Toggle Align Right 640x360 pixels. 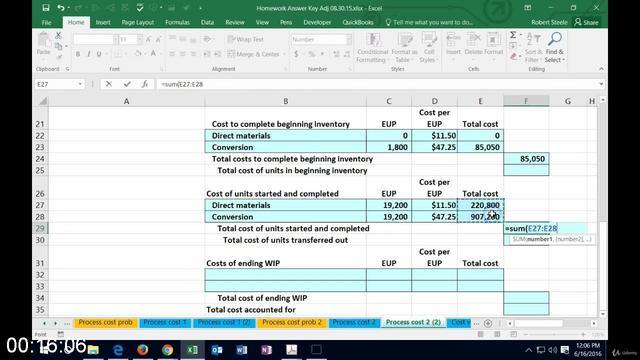pos(193,54)
